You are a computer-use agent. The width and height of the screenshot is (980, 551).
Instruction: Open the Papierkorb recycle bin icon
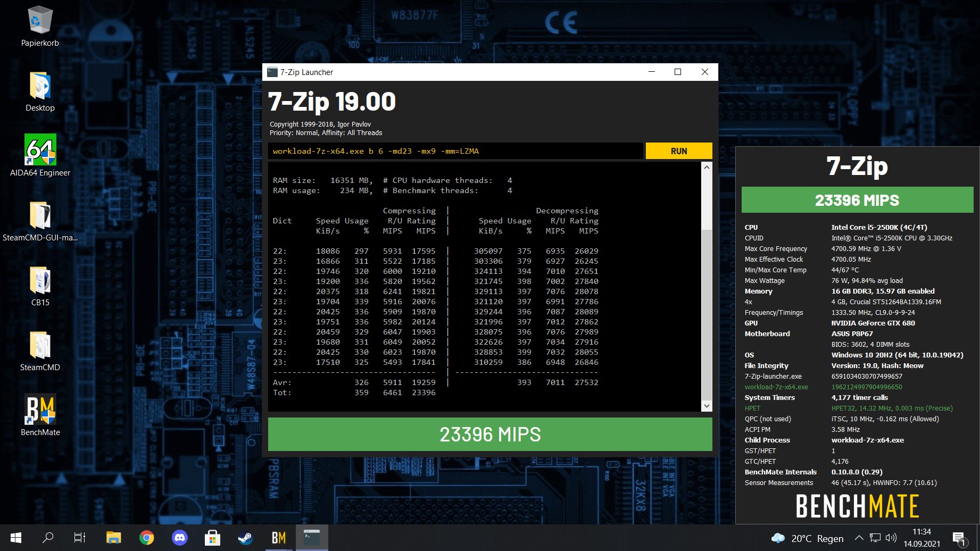coord(40,27)
